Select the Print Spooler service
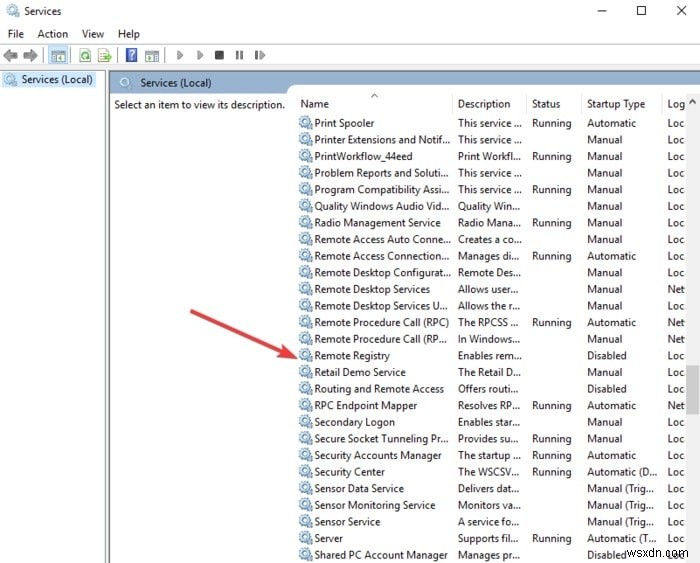Screen dimensions: 700x563 click(344, 123)
